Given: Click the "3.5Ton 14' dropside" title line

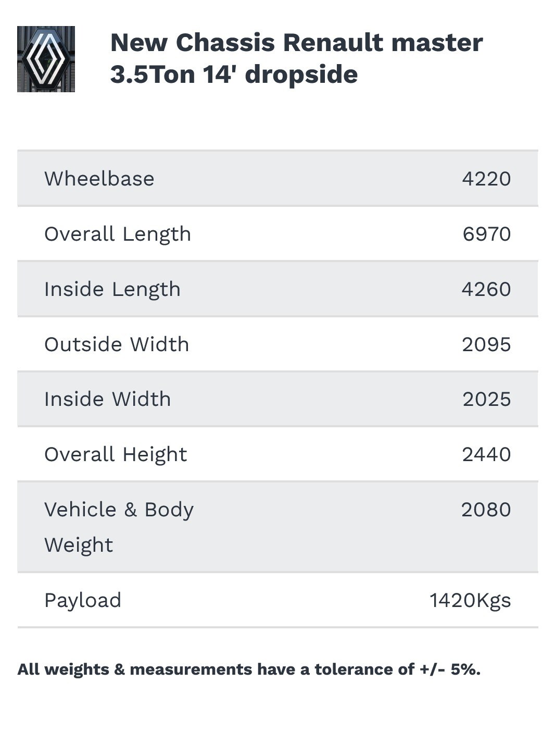Looking at the screenshot, I should (x=234, y=74).
